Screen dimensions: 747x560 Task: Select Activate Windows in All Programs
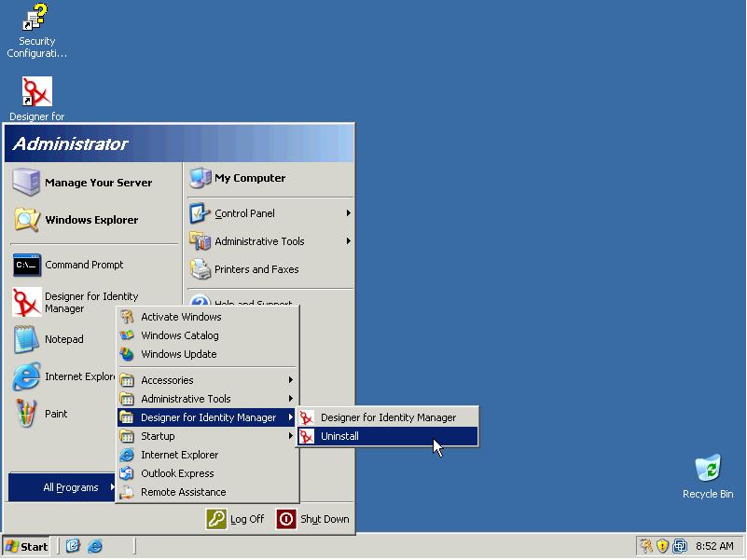coord(208,317)
